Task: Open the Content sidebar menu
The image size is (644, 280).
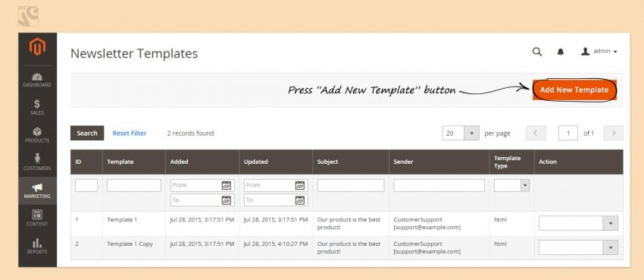Action: point(37,219)
